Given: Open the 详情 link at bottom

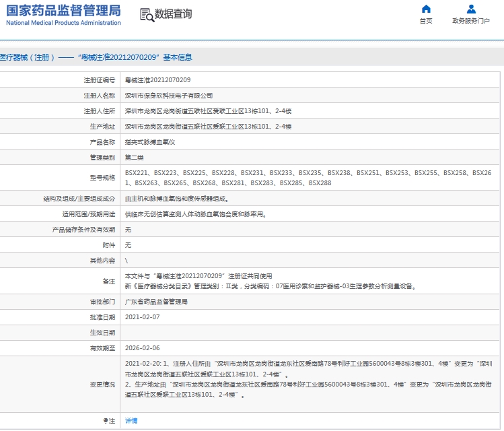Looking at the screenshot, I should click(131, 421).
